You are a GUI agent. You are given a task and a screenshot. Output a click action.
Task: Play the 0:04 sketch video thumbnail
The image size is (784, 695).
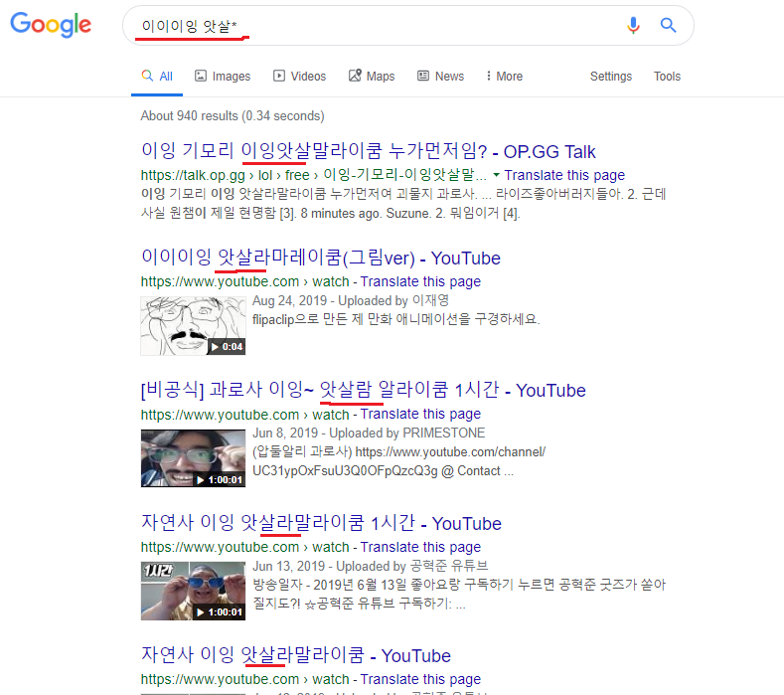(193, 326)
